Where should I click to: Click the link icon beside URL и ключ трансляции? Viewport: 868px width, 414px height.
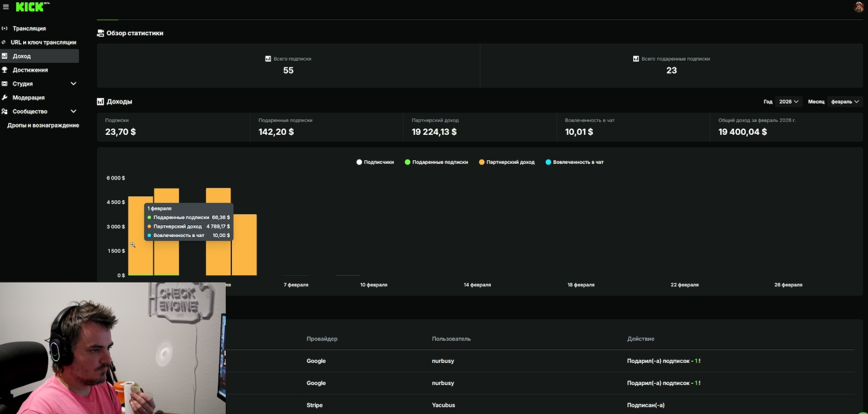[3, 42]
